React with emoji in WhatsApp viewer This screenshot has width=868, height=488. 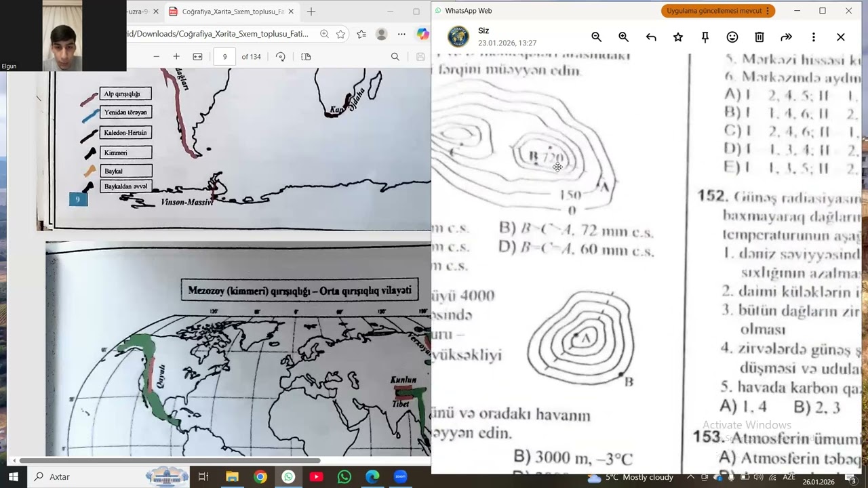point(732,37)
